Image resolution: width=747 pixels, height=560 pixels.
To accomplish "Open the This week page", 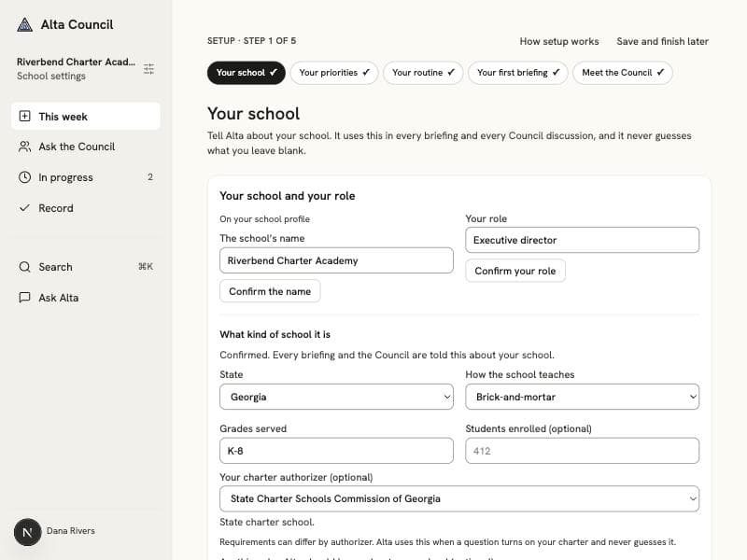I will pos(86,116).
